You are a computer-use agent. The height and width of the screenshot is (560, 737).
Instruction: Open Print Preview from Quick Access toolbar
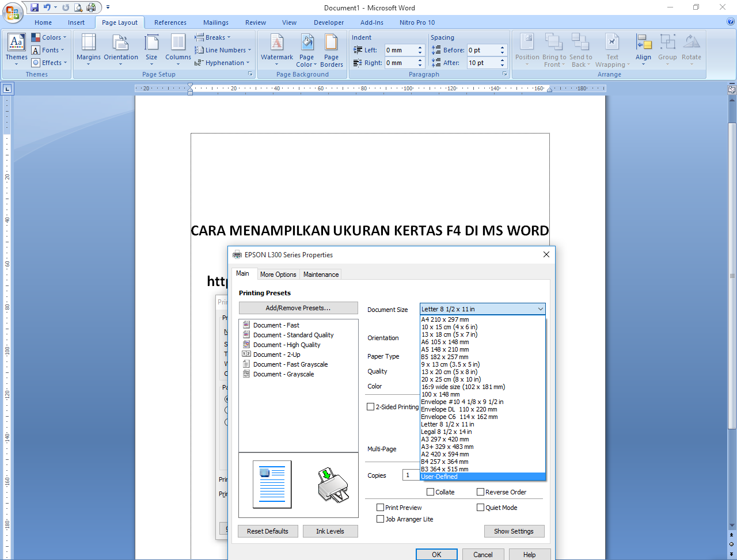click(78, 7)
